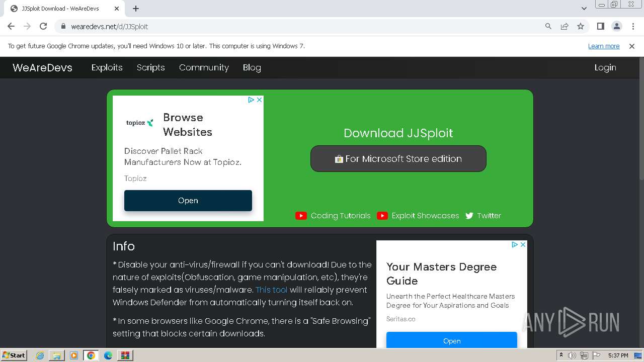Image resolution: width=644 pixels, height=362 pixels.
Task: Open Windows Media Player from taskbar
Action: click(x=74, y=355)
